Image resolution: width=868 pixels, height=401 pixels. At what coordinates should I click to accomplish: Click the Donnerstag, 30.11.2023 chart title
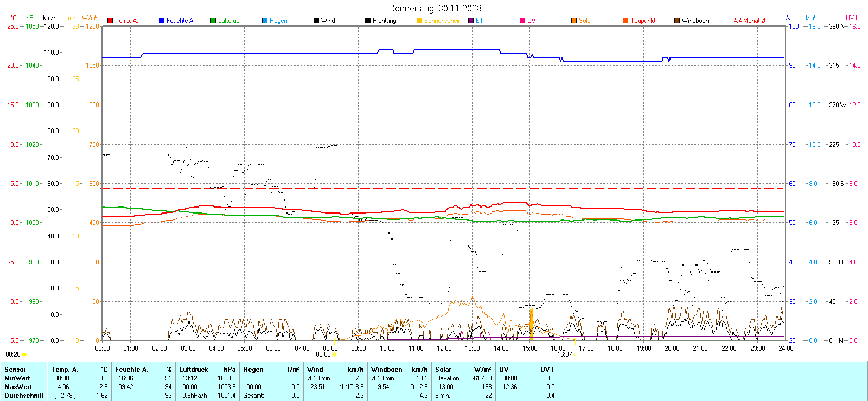coord(435,8)
